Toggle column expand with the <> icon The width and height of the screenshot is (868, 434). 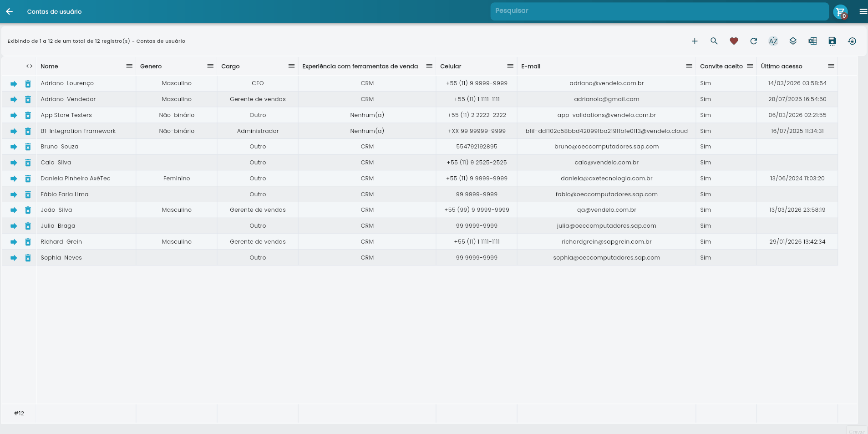tap(29, 66)
